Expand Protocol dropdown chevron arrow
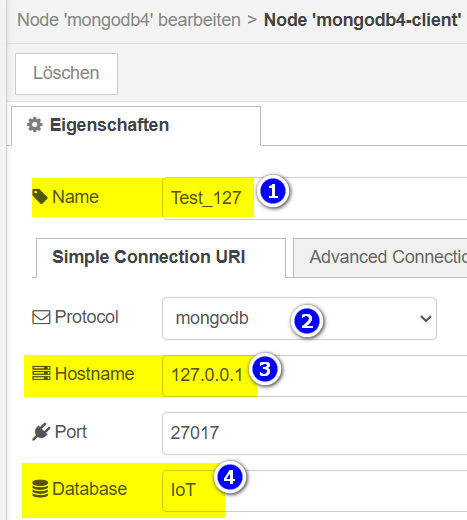The image size is (467, 520). [x=426, y=319]
